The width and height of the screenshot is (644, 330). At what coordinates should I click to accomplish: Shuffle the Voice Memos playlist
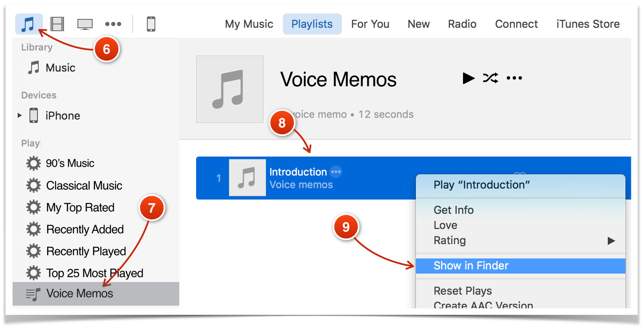491,78
